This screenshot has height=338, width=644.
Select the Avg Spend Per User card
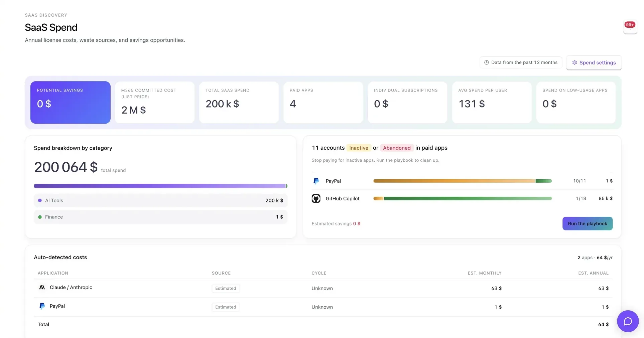point(491,102)
